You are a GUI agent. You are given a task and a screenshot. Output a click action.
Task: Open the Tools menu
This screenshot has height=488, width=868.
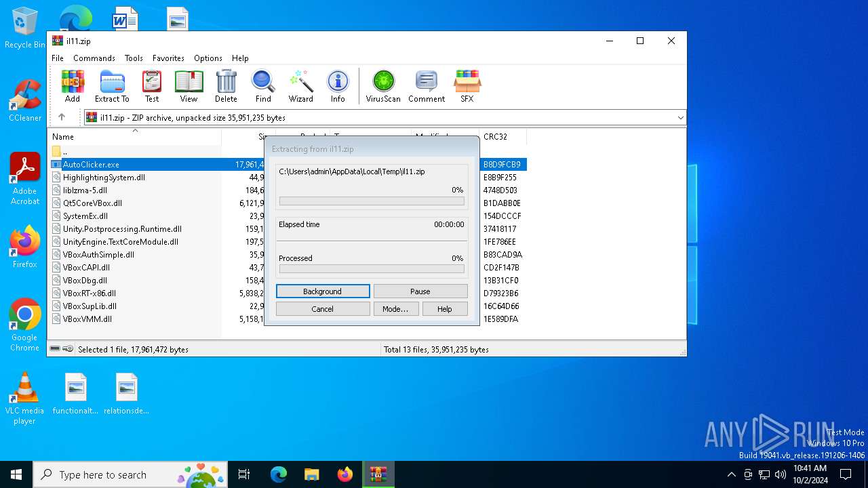pyautogui.click(x=134, y=58)
